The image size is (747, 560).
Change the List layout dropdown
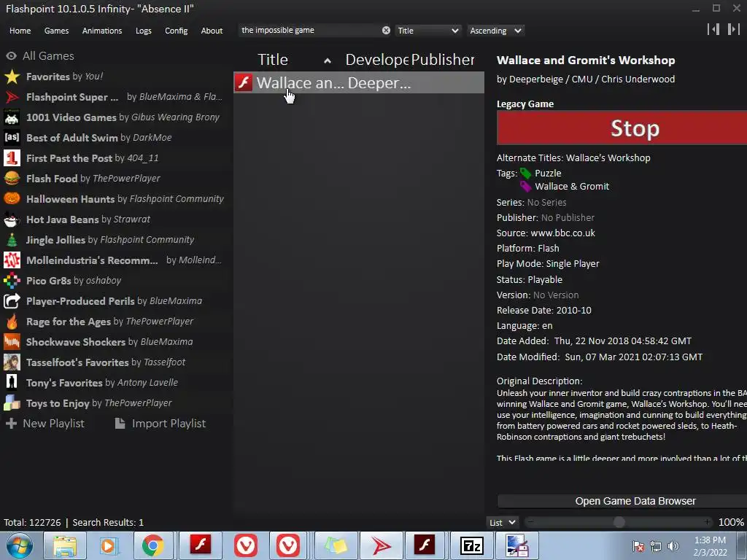click(503, 522)
